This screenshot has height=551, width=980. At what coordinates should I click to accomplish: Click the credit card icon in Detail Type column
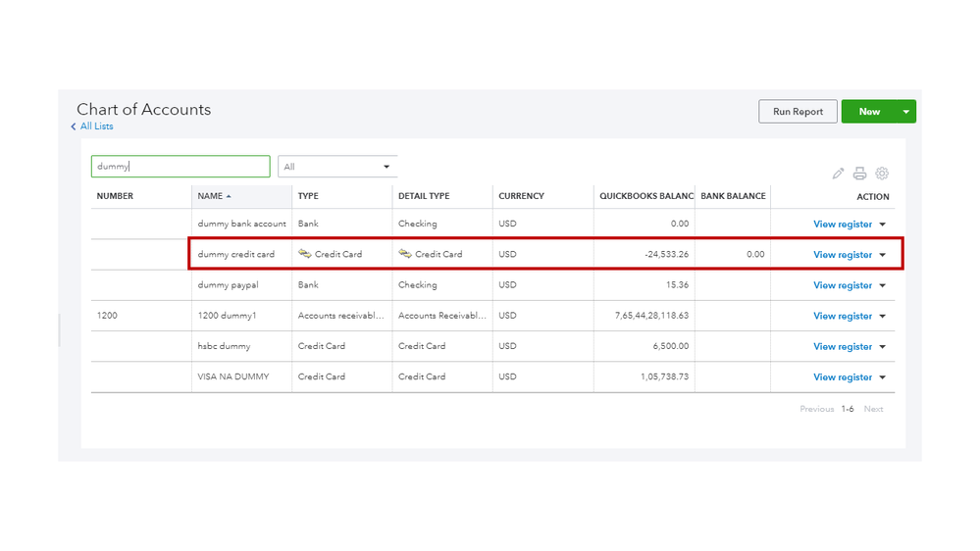[405, 254]
